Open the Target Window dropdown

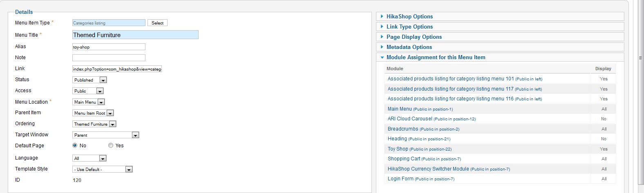(x=106, y=135)
